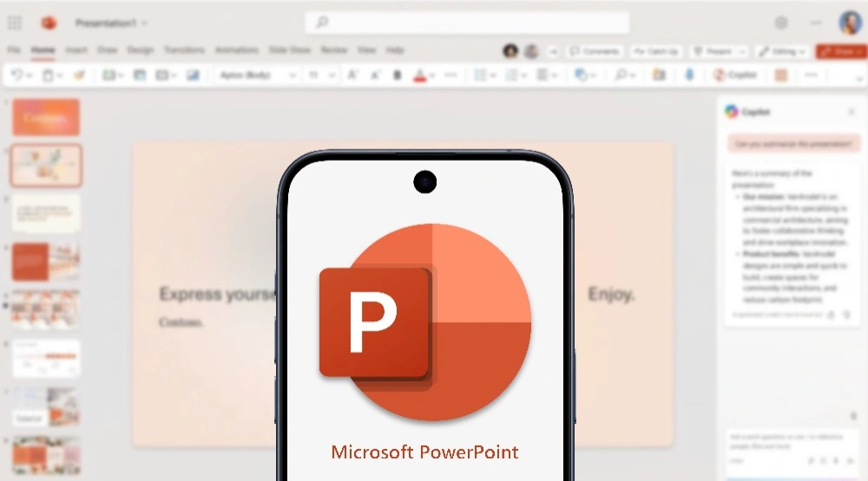
Task: Open the Help tab
Action: click(395, 49)
